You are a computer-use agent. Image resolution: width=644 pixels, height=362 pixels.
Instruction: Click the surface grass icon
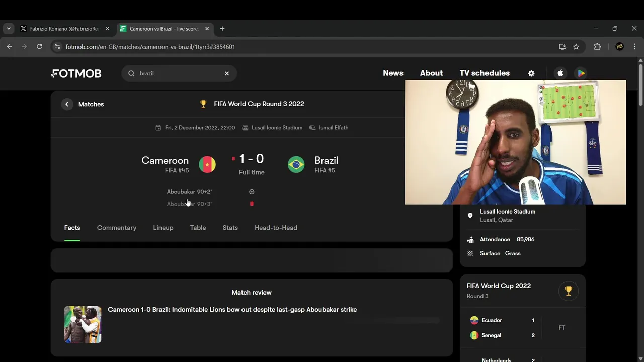coord(470,253)
